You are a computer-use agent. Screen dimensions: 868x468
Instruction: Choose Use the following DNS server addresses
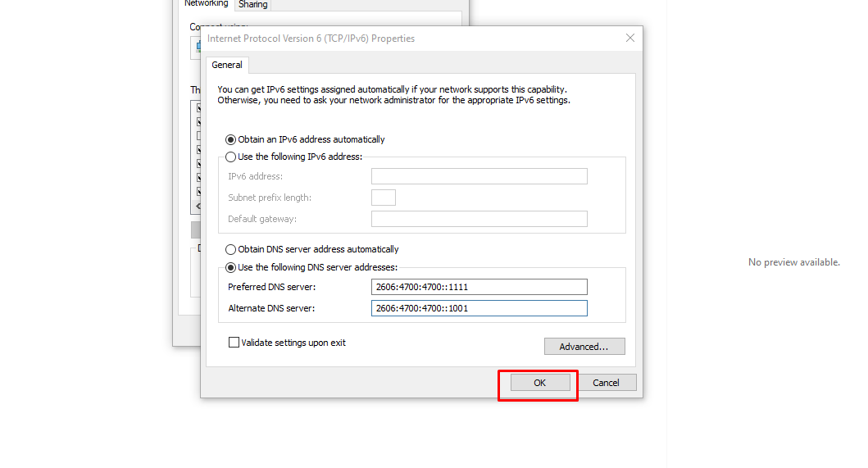click(231, 267)
